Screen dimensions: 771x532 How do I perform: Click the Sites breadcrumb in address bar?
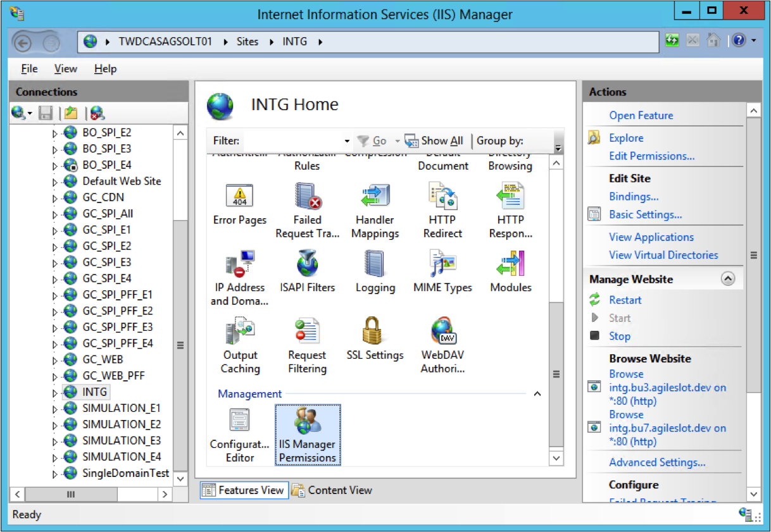[248, 42]
